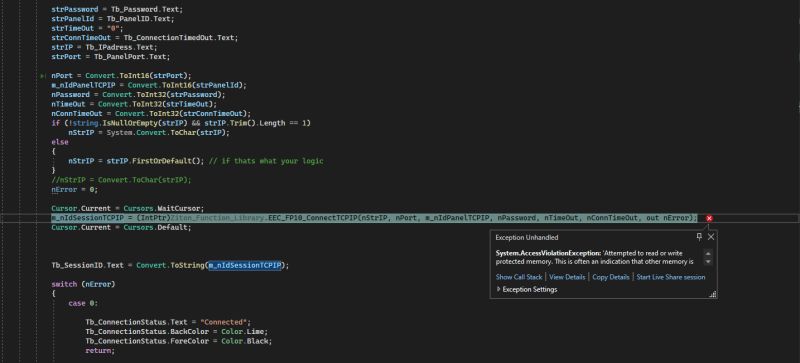The width and height of the screenshot is (800, 363).
Task: Click 'strIP = Tb_IPadress.Text;' line
Action: click(105, 47)
